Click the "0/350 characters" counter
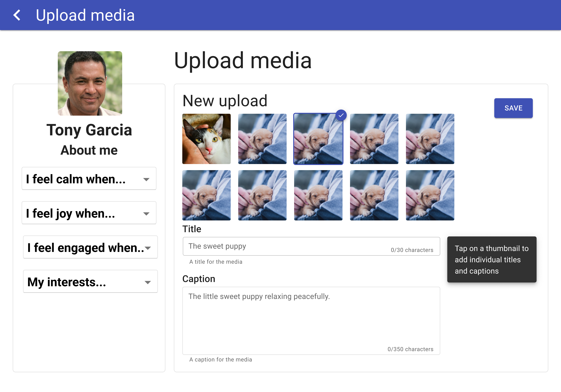The height and width of the screenshot is (392, 561). (410, 349)
